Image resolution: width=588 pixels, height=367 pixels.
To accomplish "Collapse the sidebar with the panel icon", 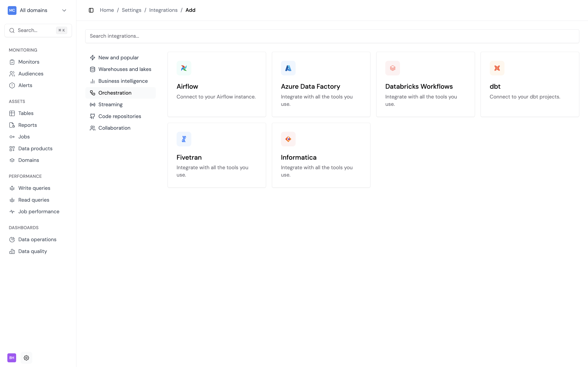I will click(91, 10).
